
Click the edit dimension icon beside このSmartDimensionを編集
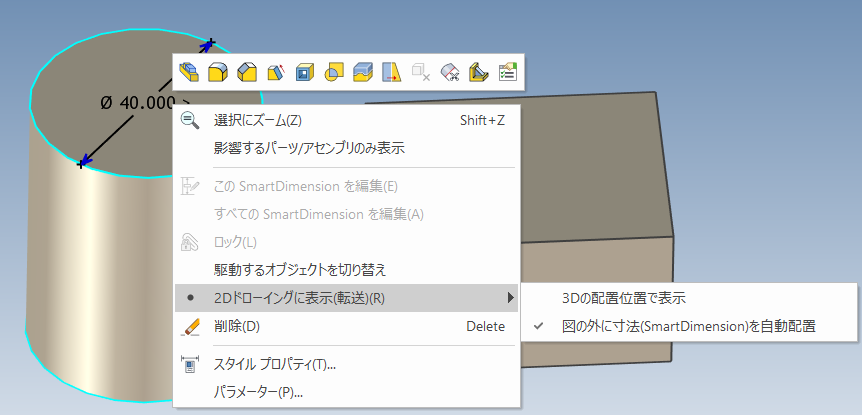[190, 186]
